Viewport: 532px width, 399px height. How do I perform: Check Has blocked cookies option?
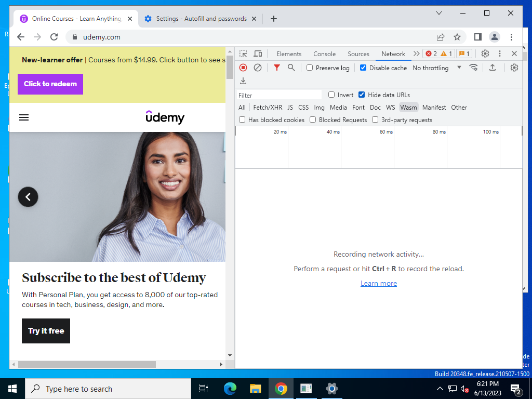[x=242, y=119]
